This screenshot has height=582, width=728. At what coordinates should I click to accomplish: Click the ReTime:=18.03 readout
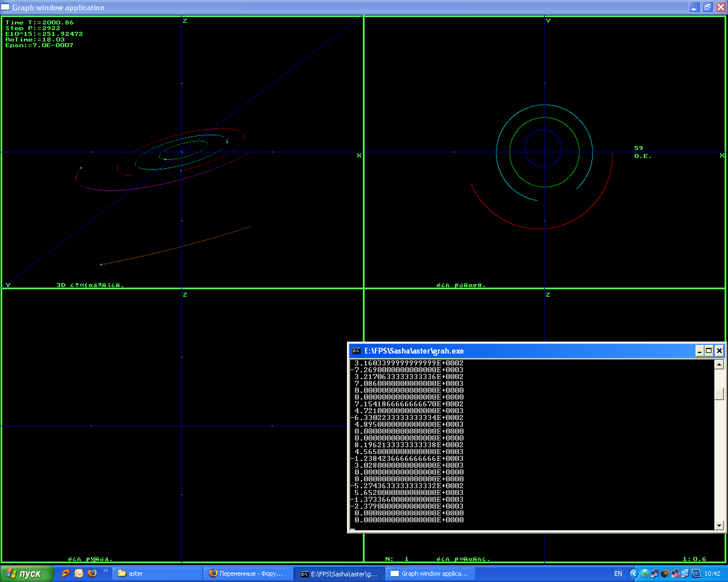tap(35, 40)
